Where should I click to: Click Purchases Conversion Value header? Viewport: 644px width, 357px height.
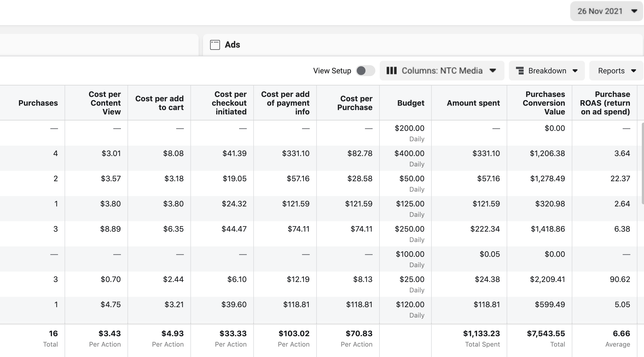point(544,103)
